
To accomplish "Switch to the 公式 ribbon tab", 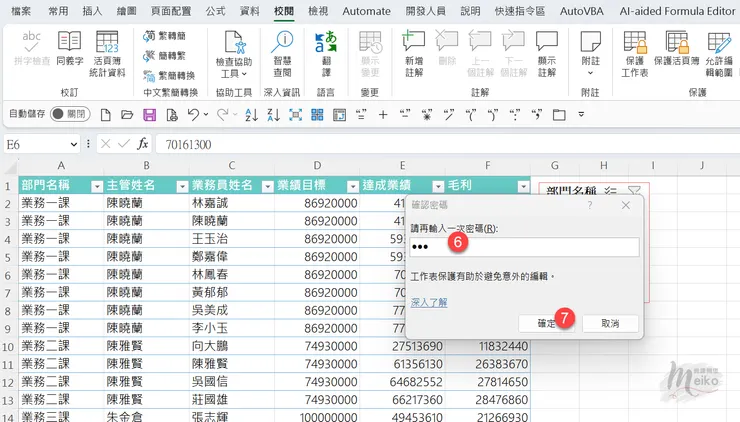I will tap(215, 12).
